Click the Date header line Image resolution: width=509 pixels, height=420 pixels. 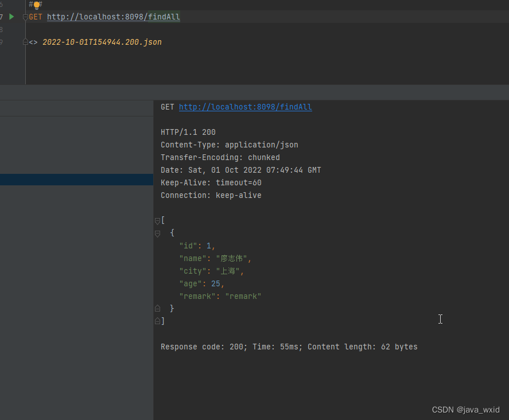pyautogui.click(x=241, y=170)
